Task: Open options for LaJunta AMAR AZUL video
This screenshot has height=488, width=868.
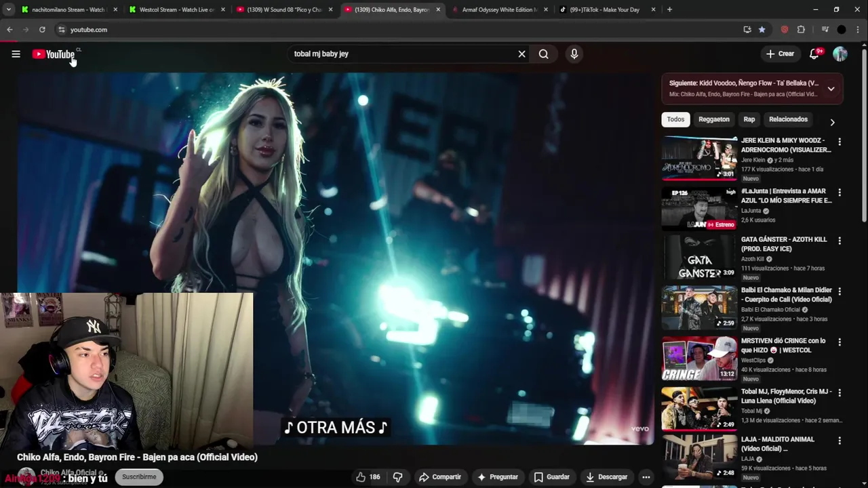Action: (840, 192)
